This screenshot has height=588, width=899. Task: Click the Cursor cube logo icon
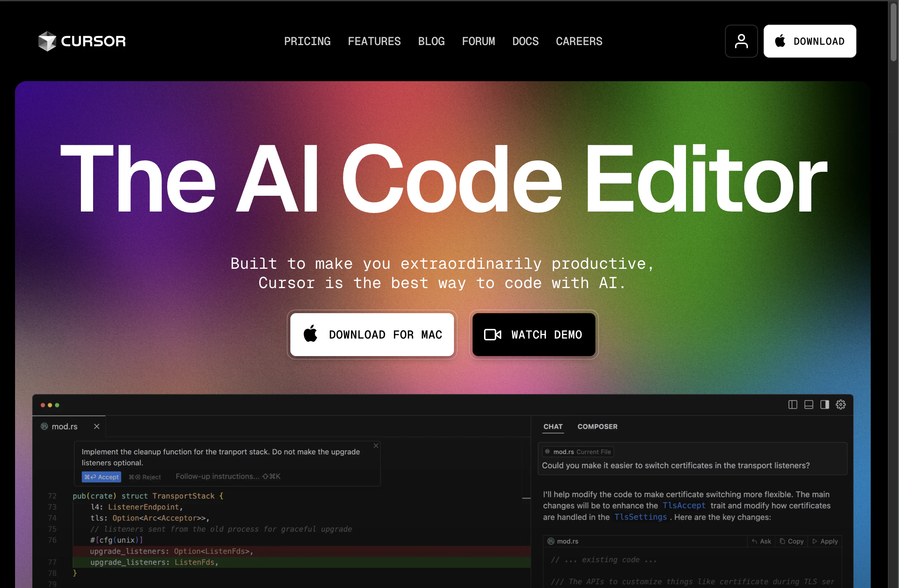[47, 41]
